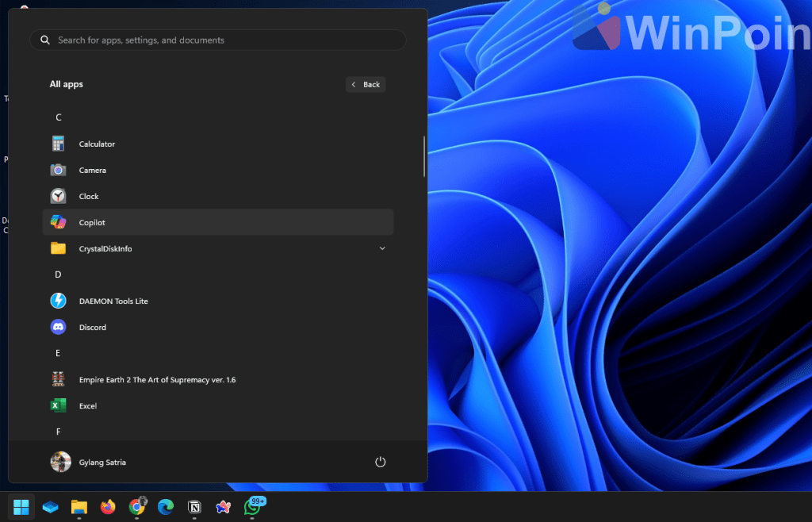
Task: Open WhatsApp with unread messages
Action: click(252, 506)
